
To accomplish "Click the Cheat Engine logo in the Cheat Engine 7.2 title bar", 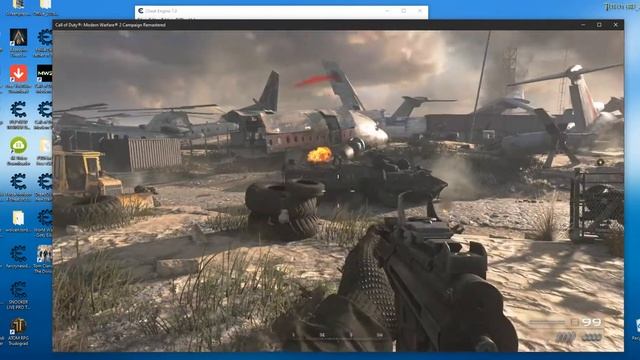I will [x=141, y=11].
